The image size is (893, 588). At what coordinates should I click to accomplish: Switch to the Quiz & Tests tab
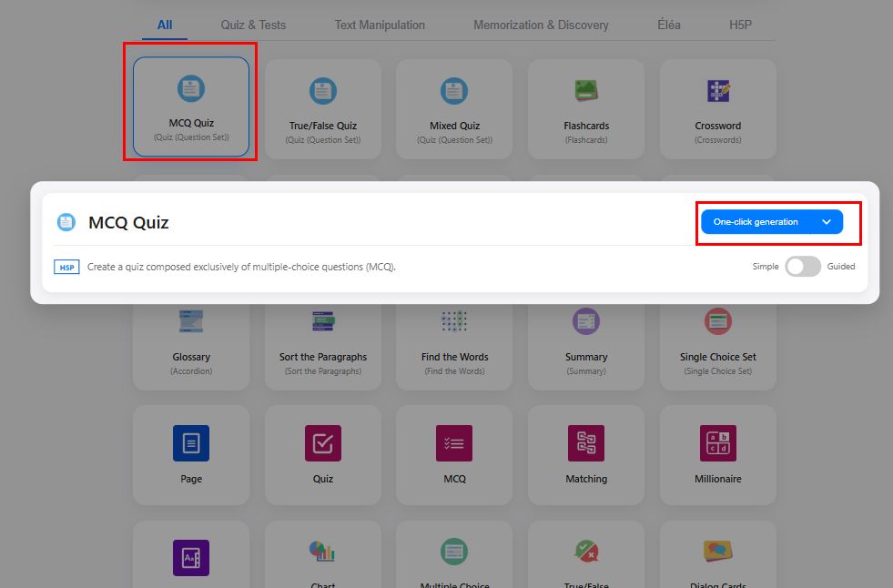(x=253, y=25)
